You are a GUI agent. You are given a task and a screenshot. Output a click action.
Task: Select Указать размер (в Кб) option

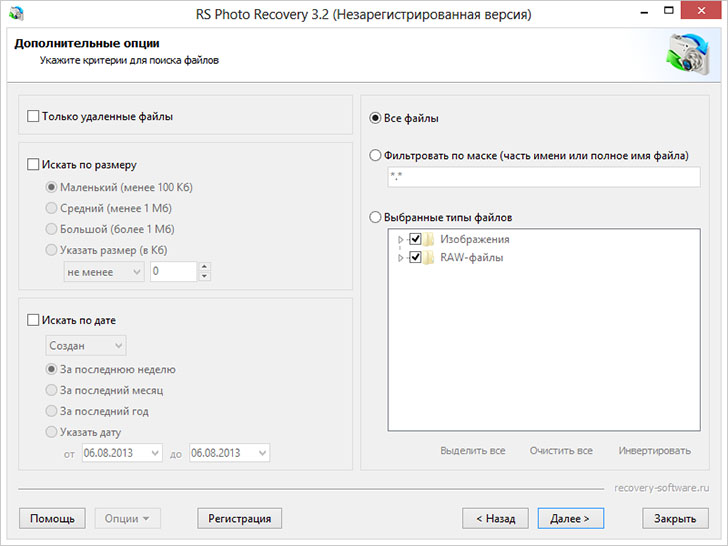coord(51,250)
